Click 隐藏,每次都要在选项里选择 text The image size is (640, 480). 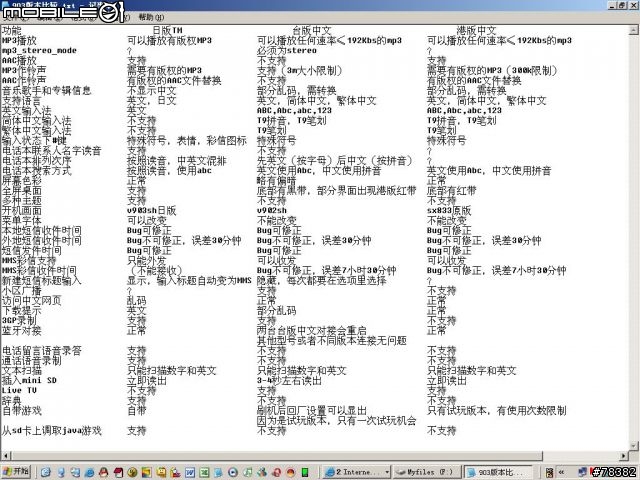[321, 280]
